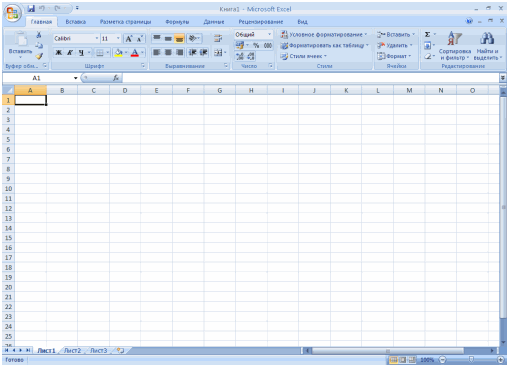Expand the Шрифт group dialog launcher
The width and height of the screenshot is (509, 367).
coord(143,66)
